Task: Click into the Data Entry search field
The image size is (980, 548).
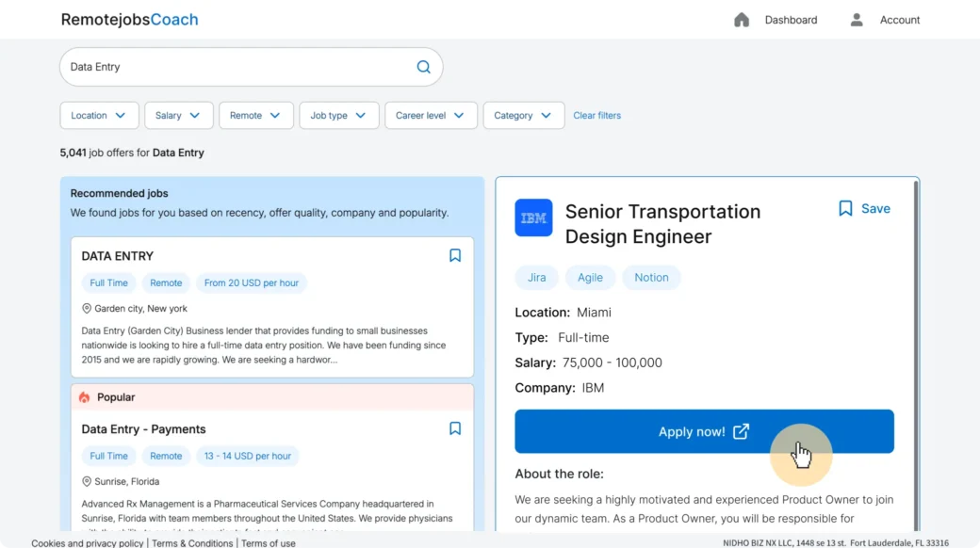Action: 236,67
